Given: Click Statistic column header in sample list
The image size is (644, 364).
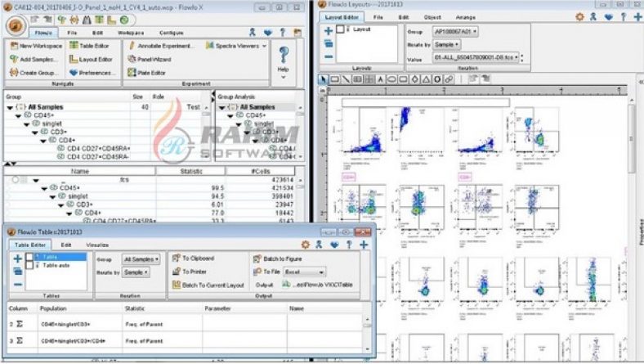Looking at the screenshot, I should pos(191,171).
